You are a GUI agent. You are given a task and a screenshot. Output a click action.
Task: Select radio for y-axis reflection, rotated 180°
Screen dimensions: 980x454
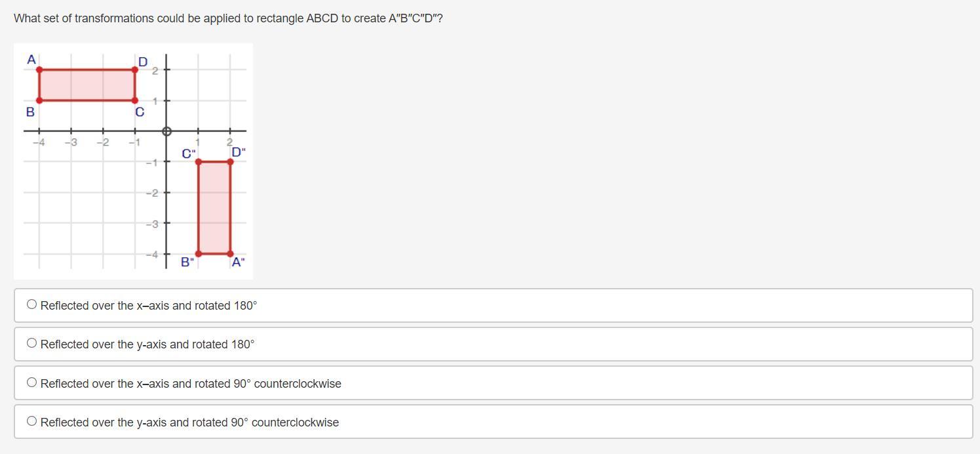tap(32, 343)
